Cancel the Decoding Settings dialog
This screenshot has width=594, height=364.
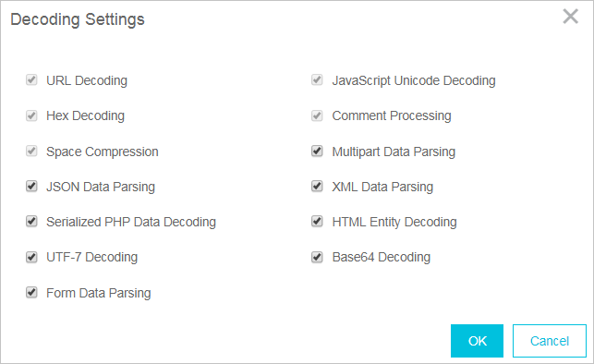[550, 341]
